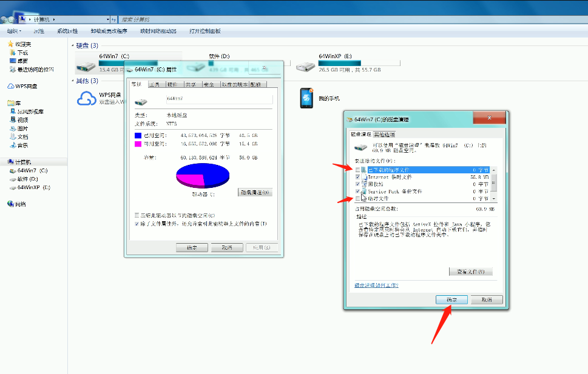Select 64WinXP (E:) in the navigation tree
Screen dimensions: 588x374
point(30,187)
